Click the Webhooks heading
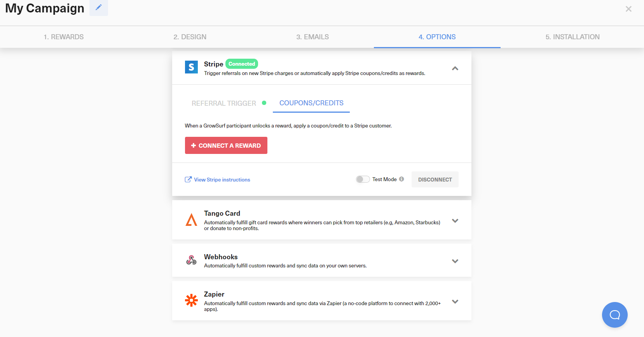Screen dimensions: 644x337 click(221, 257)
